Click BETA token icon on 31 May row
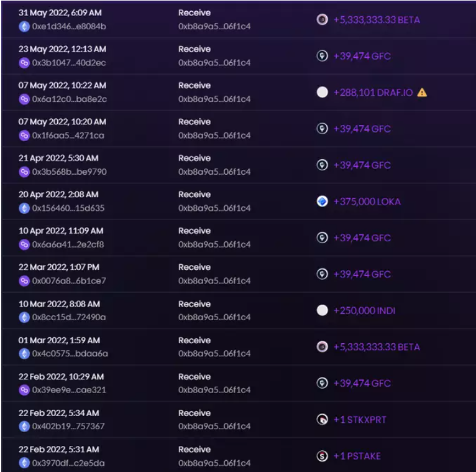Image resolution: width=476 pixels, height=472 pixels. point(322,20)
